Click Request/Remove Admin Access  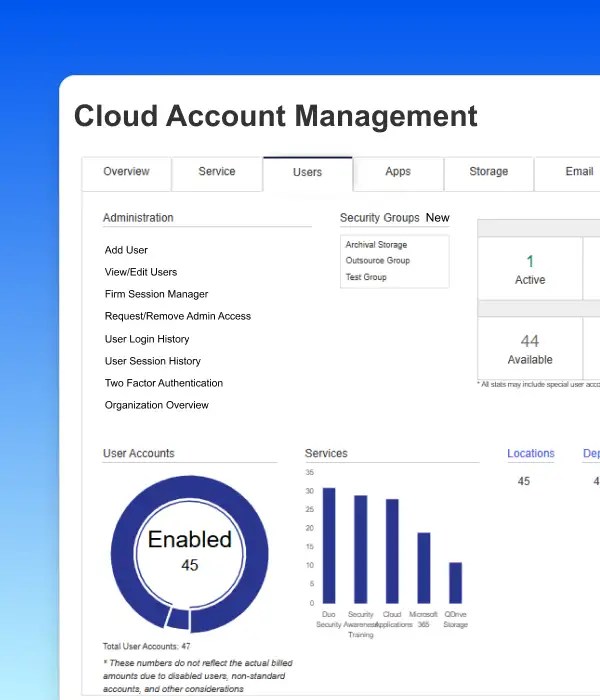point(178,316)
